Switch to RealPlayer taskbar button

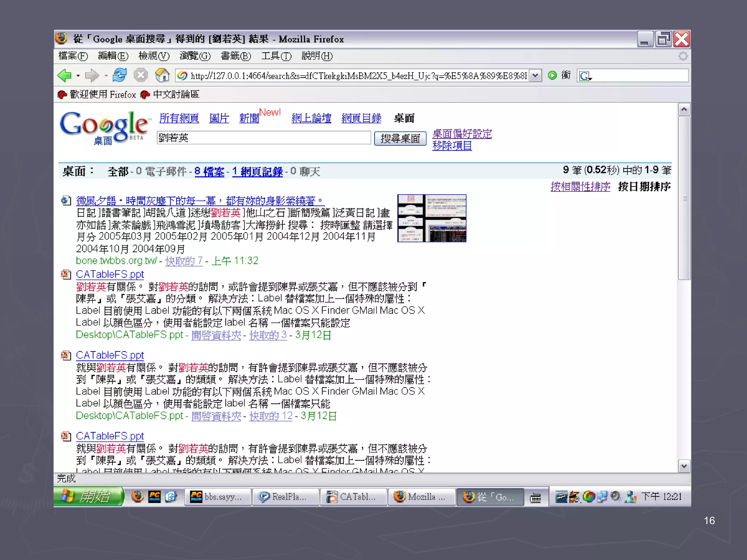tap(285, 497)
